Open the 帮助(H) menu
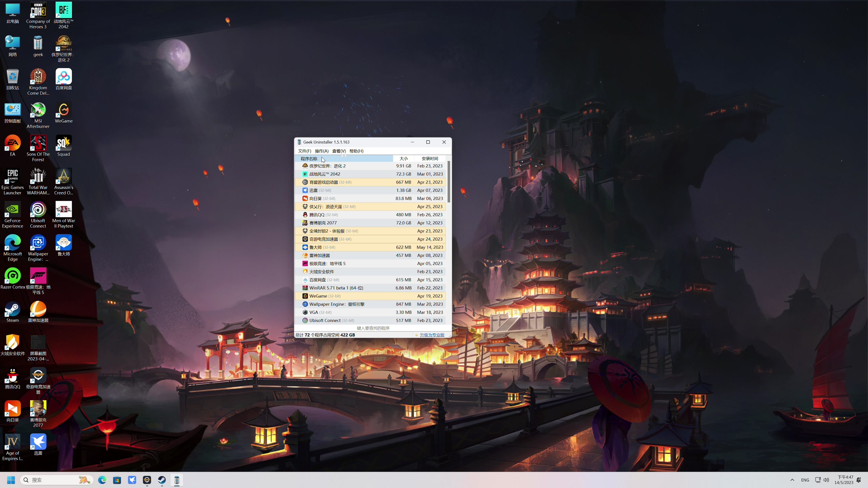868x488 pixels. point(356,151)
